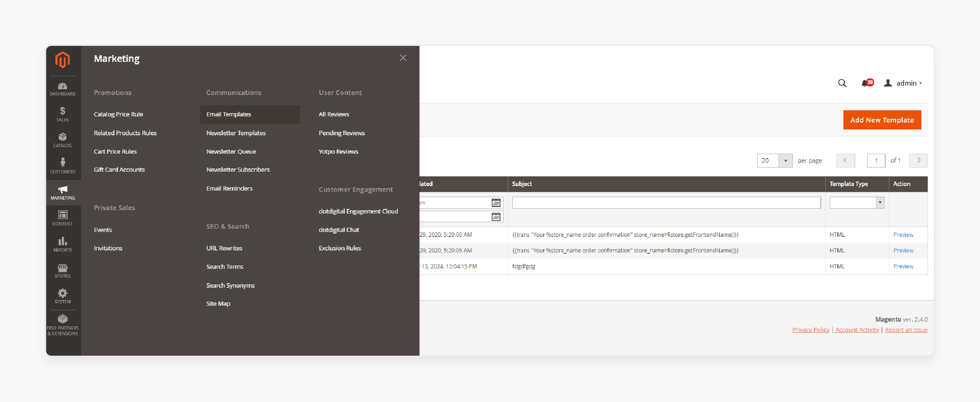Open All Reviews menu item

point(334,114)
